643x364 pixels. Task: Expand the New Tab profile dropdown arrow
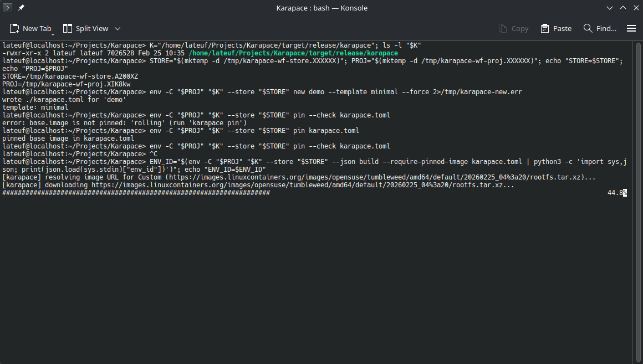point(53,34)
